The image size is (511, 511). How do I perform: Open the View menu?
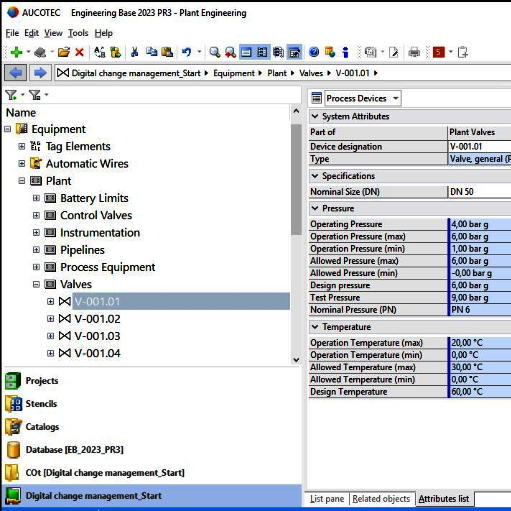pyautogui.click(x=53, y=33)
